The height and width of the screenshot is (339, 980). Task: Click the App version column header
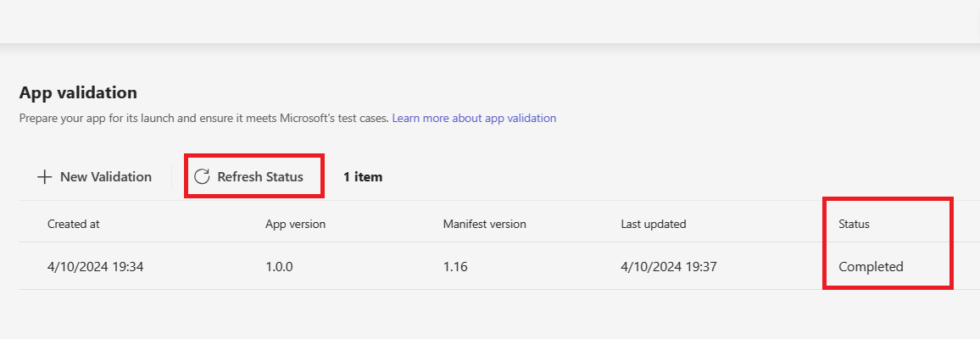click(x=295, y=224)
